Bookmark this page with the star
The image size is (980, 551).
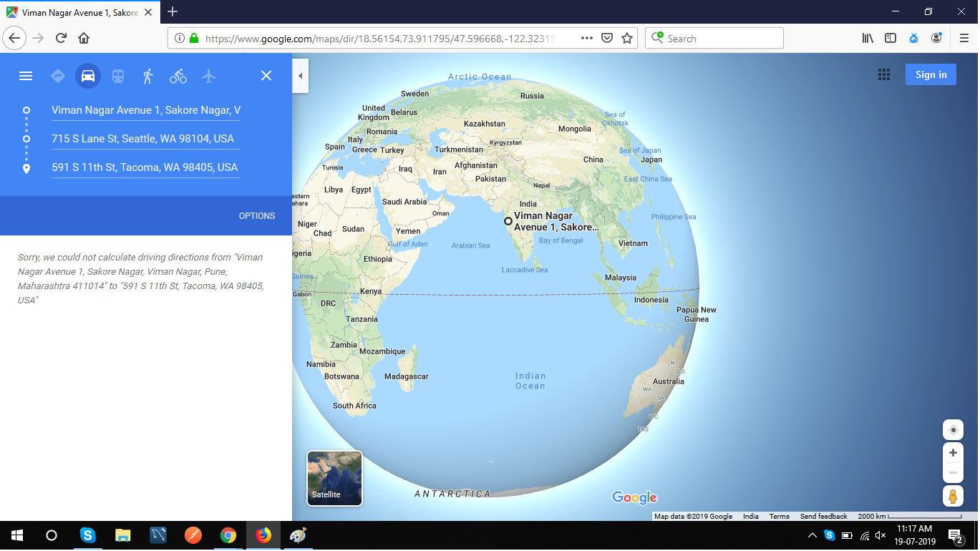coord(627,38)
